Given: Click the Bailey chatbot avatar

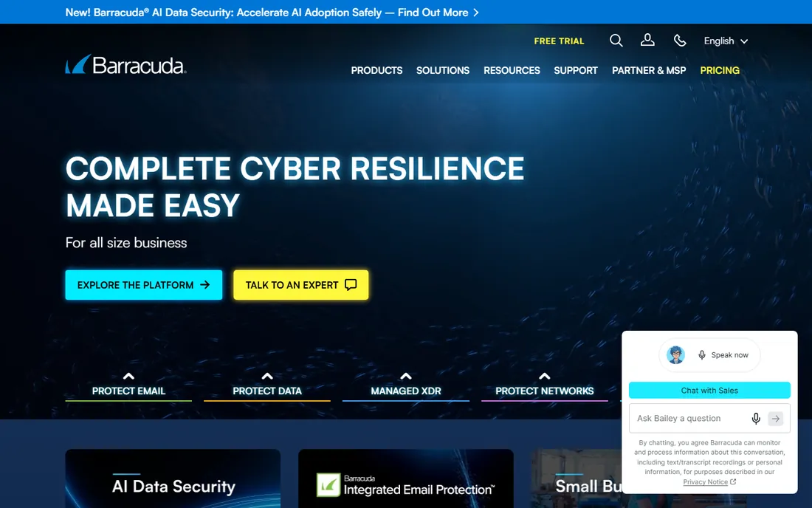Looking at the screenshot, I should click(x=675, y=354).
